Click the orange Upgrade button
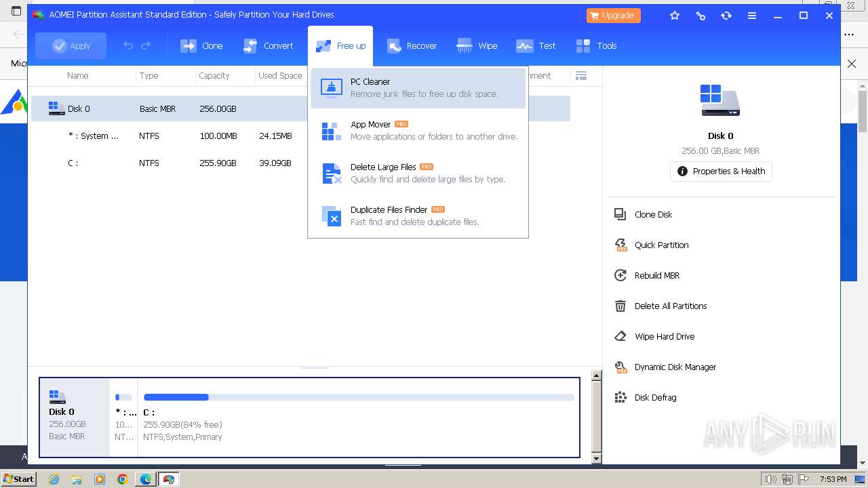868x488 pixels. click(x=614, y=15)
